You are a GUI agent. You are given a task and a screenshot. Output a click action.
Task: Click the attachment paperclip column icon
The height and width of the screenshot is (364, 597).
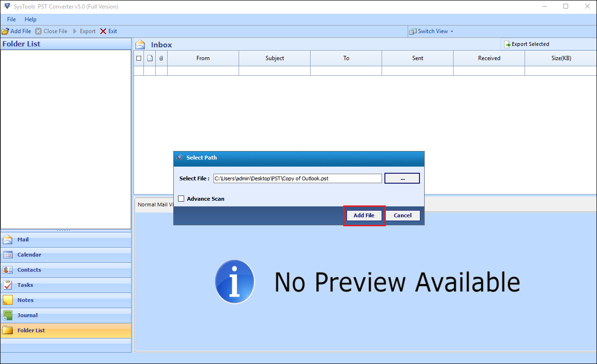click(161, 58)
